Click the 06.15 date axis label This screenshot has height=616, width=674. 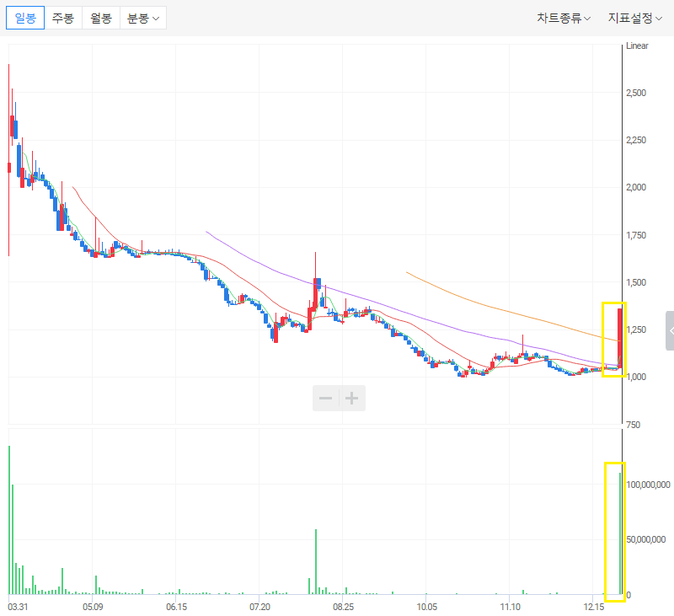pyautogui.click(x=177, y=607)
